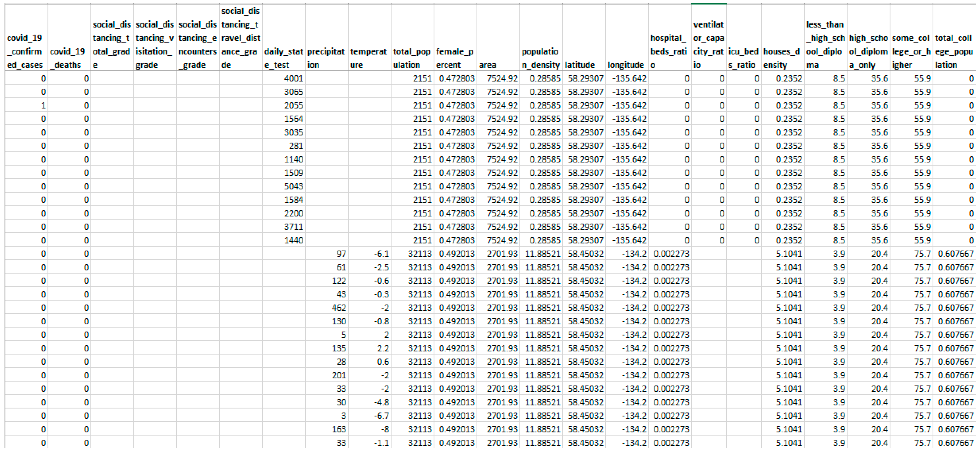Click the houses_density header cell
The image size is (980, 453).
782,58
